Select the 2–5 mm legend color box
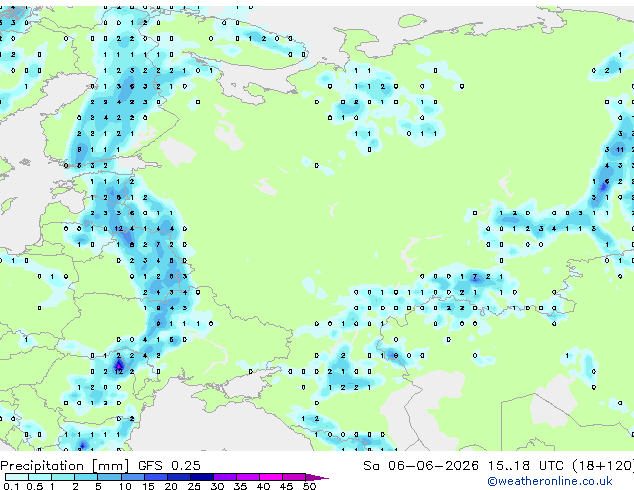 click(x=86, y=477)
